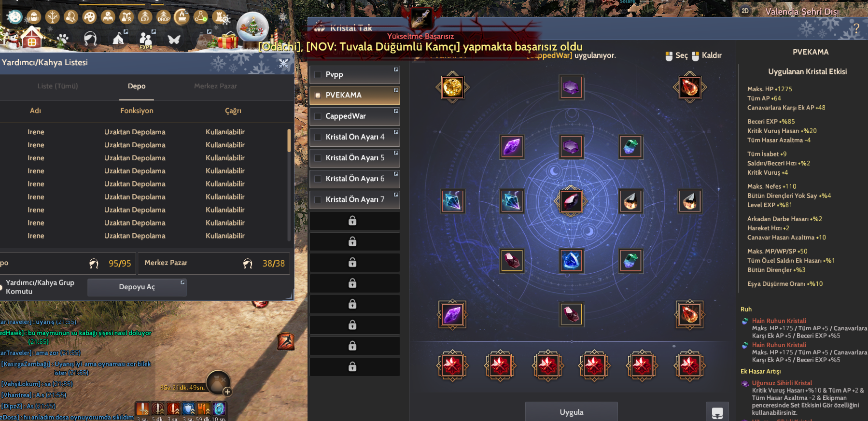The height and width of the screenshot is (421, 868).
Task: Click the Depoyu Aç button
Action: pyautogui.click(x=137, y=287)
